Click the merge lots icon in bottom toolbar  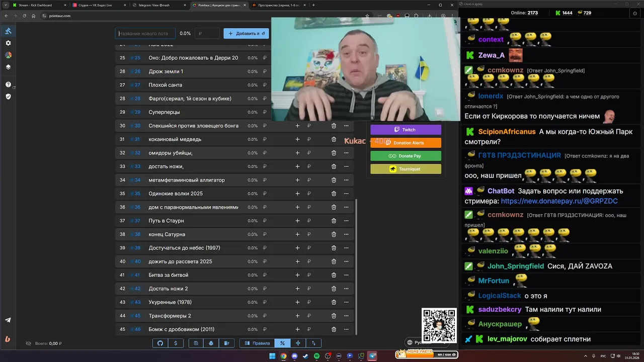click(298, 343)
